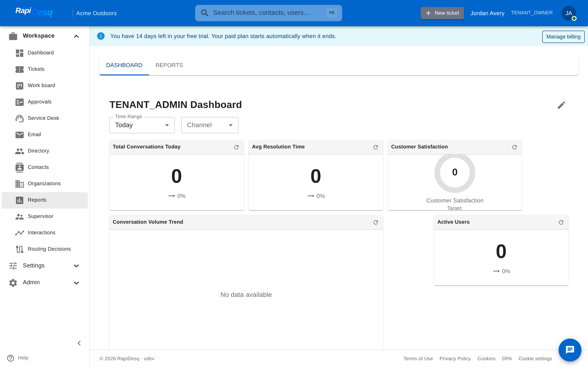The height and width of the screenshot is (368, 588).
Task: Collapse the sidebar with the arrow
Action: [79, 343]
